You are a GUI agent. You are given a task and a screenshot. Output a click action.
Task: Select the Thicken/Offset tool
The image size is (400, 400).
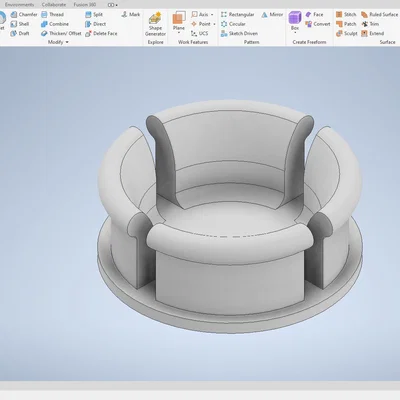click(x=61, y=33)
